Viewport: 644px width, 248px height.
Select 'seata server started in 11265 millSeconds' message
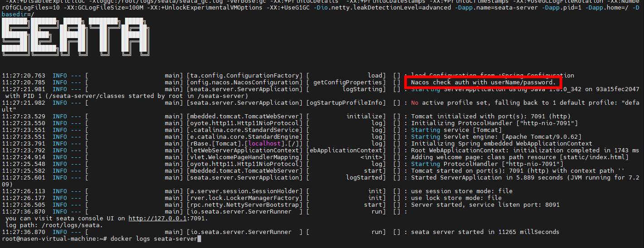click(x=485, y=232)
